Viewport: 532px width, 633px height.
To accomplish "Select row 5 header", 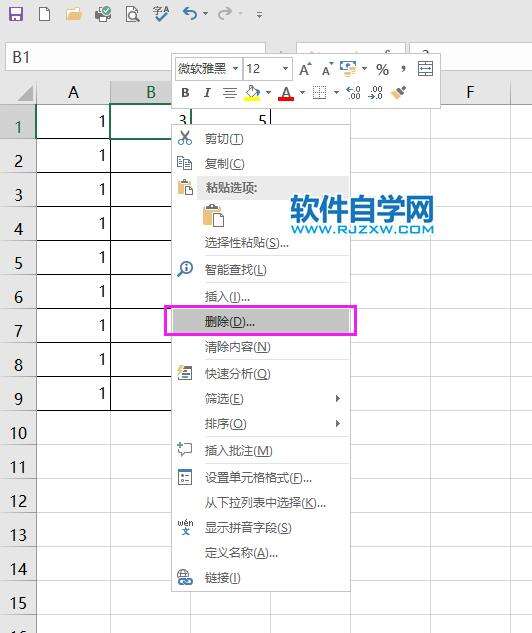I will click(18, 258).
